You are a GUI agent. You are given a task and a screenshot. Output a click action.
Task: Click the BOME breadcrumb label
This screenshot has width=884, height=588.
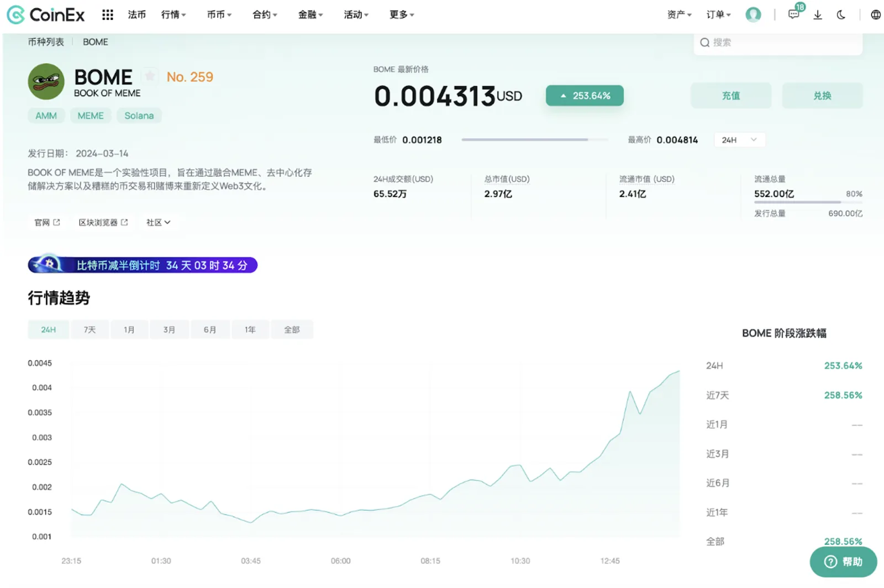tap(96, 42)
